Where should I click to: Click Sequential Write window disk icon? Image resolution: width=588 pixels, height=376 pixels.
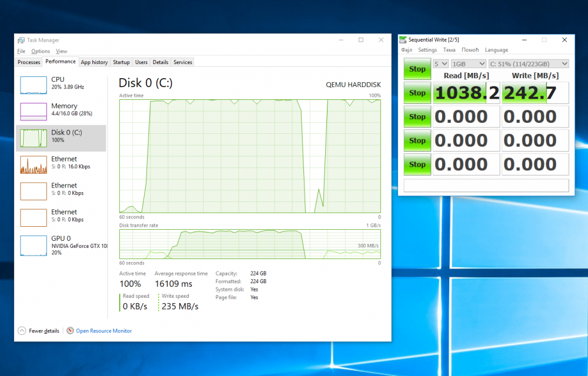click(x=403, y=40)
